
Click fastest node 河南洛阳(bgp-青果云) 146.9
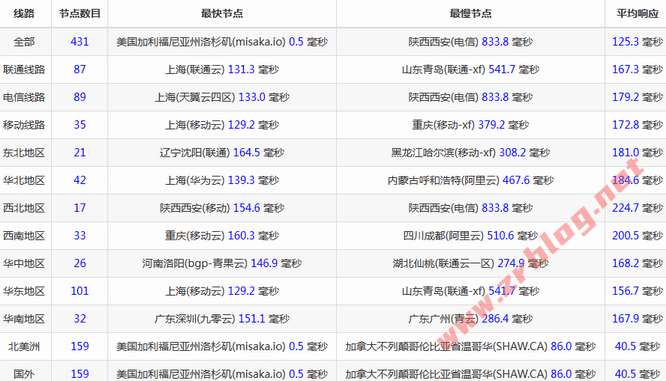222,263
